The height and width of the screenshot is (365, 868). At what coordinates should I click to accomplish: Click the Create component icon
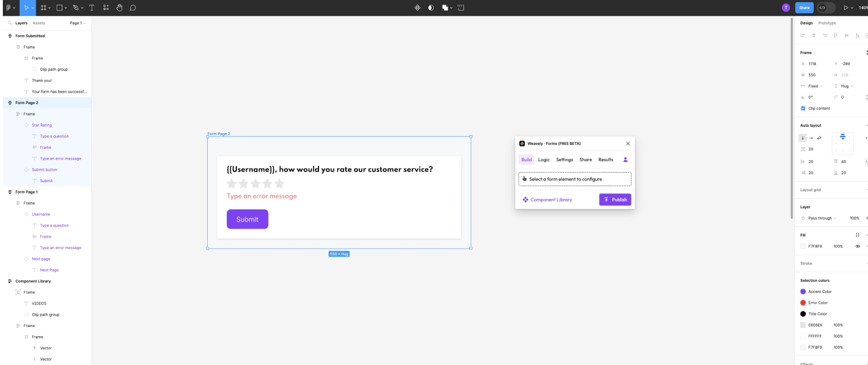pos(418,8)
